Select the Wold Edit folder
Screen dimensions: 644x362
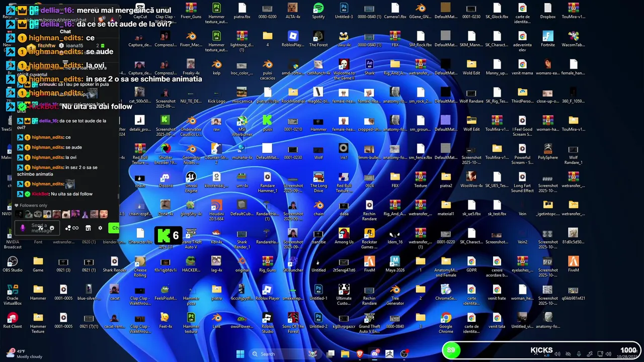[x=471, y=67]
